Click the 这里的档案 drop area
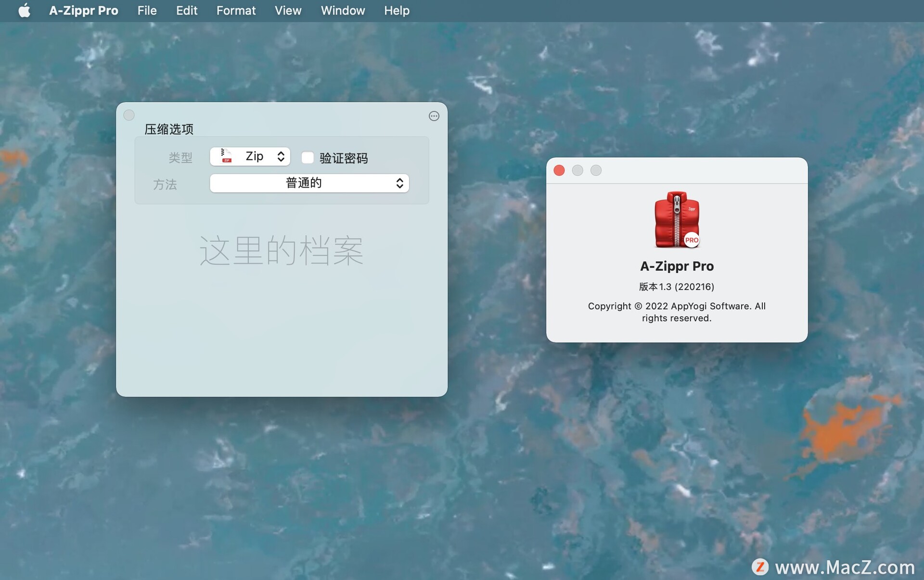 [x=282, y=251]
